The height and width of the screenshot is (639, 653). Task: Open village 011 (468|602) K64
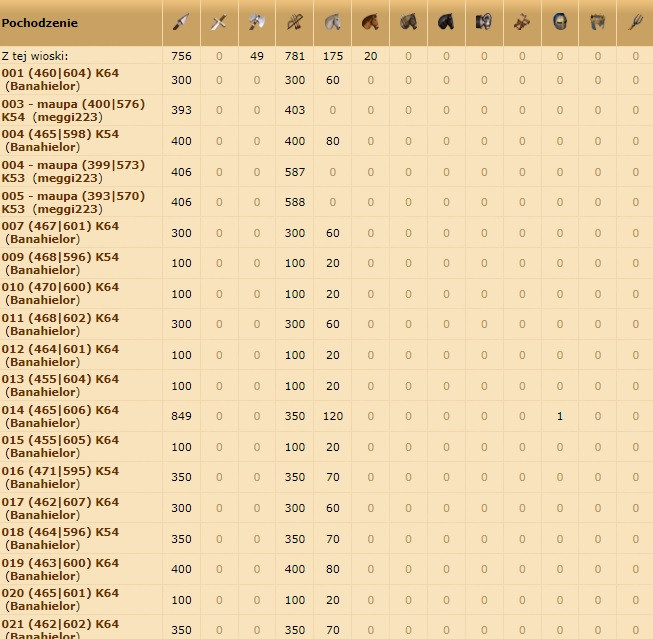pos(60,318)
